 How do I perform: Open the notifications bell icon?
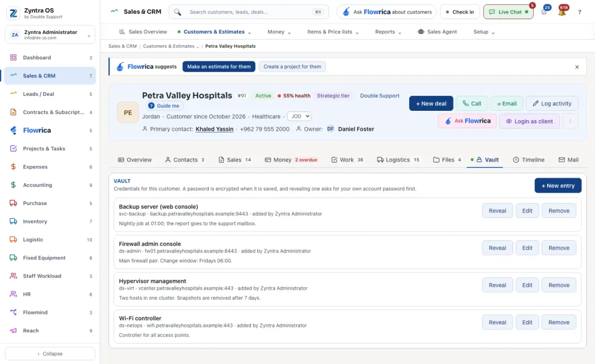click(x=562, y=12)
